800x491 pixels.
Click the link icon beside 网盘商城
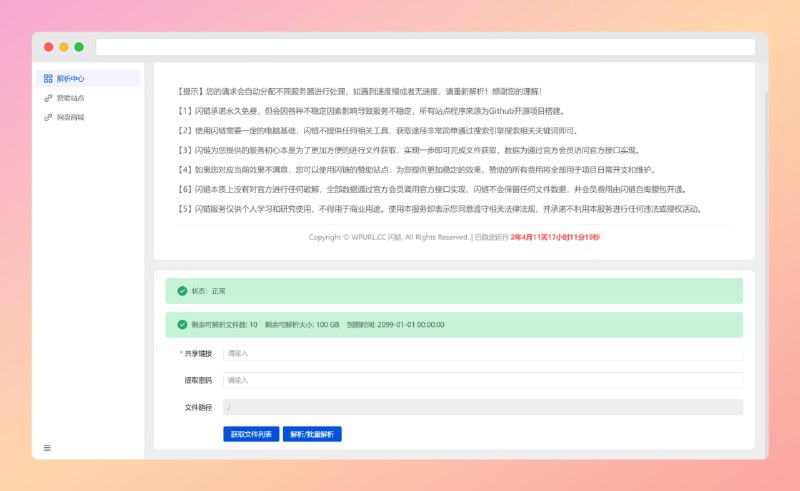click(x=48, y=117)
